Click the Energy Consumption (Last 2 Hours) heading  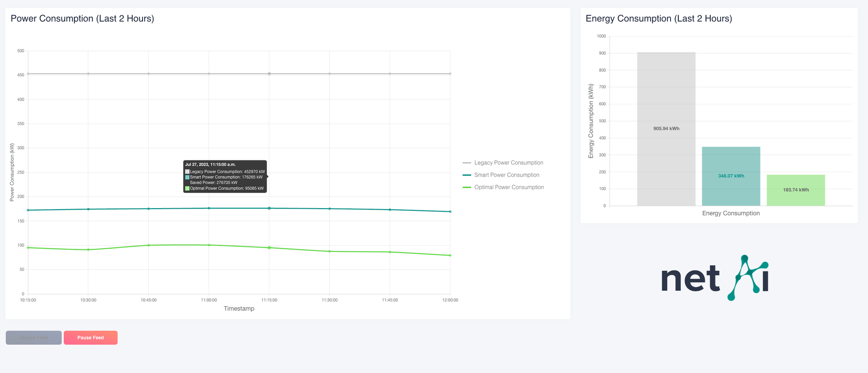tap(659, 19)
